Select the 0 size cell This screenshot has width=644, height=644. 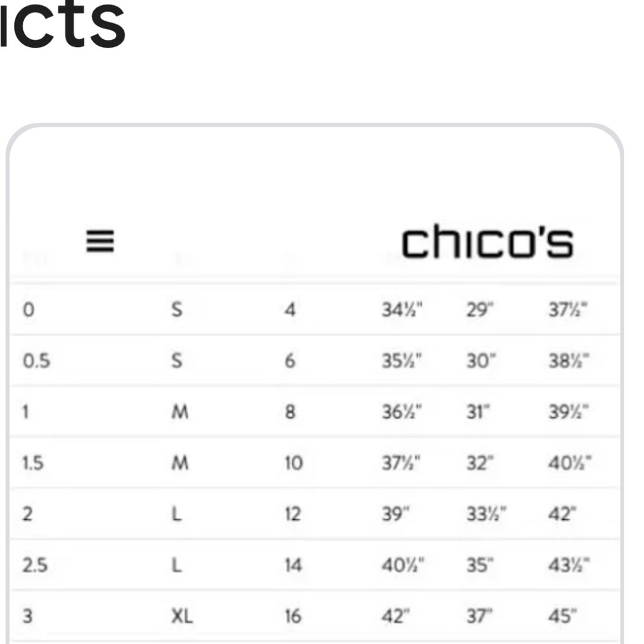point(28,310)
